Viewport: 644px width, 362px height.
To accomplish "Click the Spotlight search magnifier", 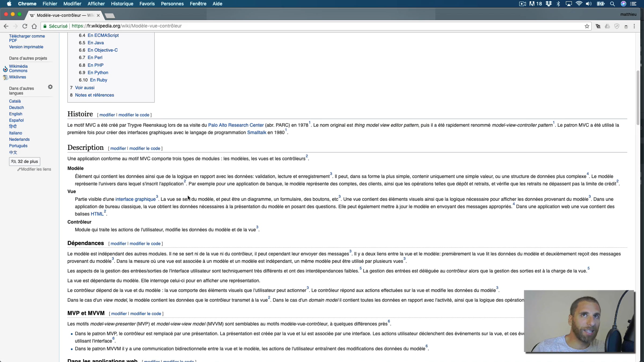I will 612,4.
